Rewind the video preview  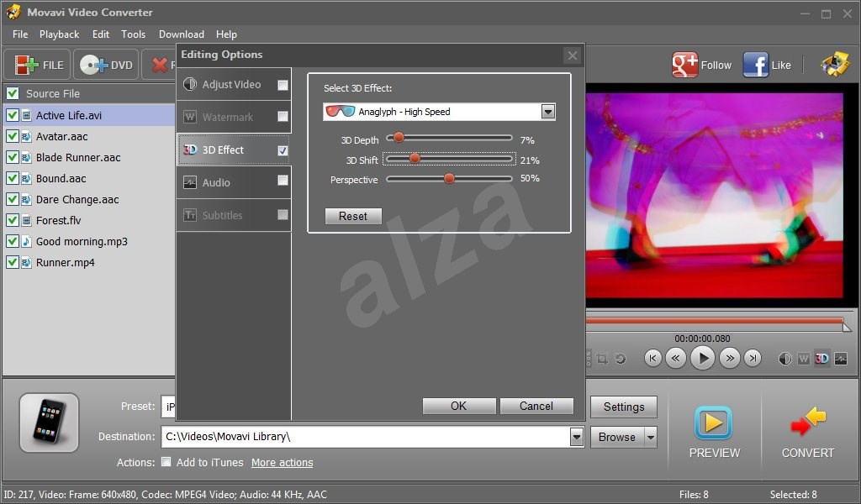675,358
